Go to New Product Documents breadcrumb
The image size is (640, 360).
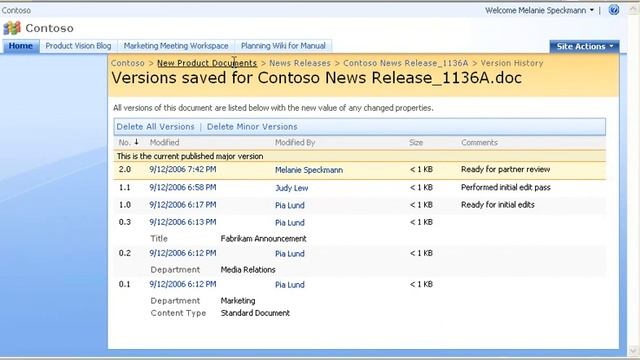coord(207,63)
